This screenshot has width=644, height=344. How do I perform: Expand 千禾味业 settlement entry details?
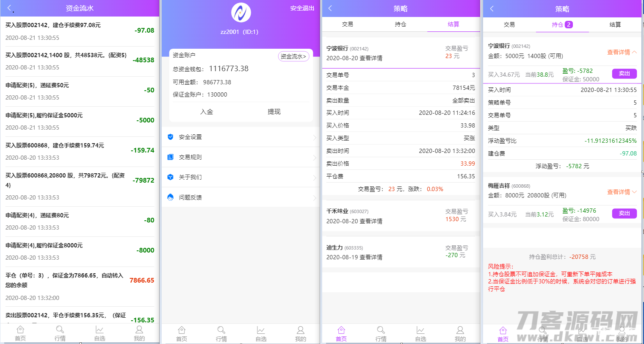370,221
